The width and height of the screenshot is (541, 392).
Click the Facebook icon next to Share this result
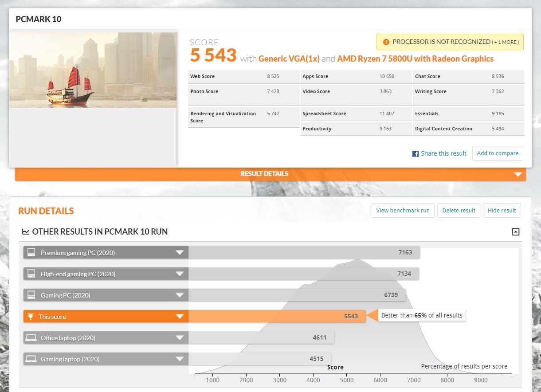[416, 154]
